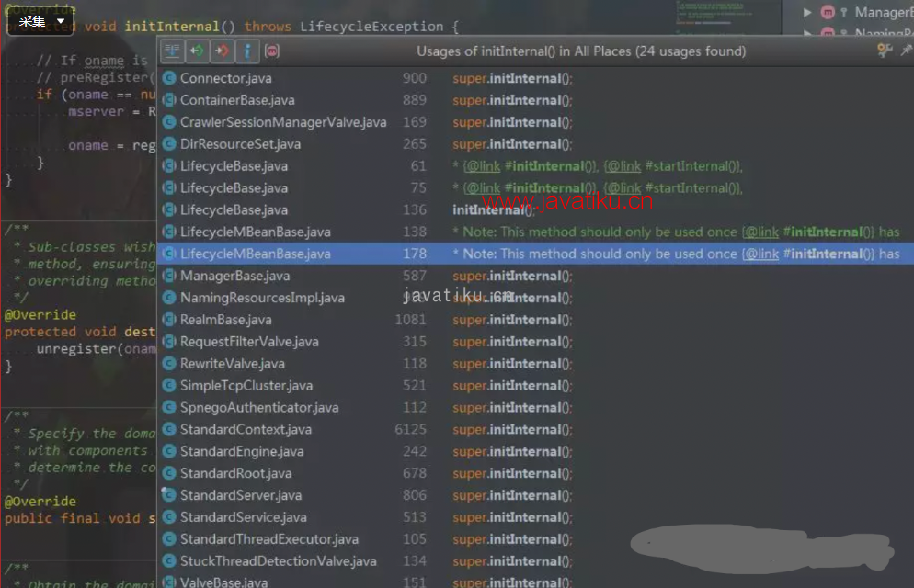Select LifecycleMBeanBase.java line 138 usage
The width and height of the screenshot is (914, 588).
click(x=535, y=232)
